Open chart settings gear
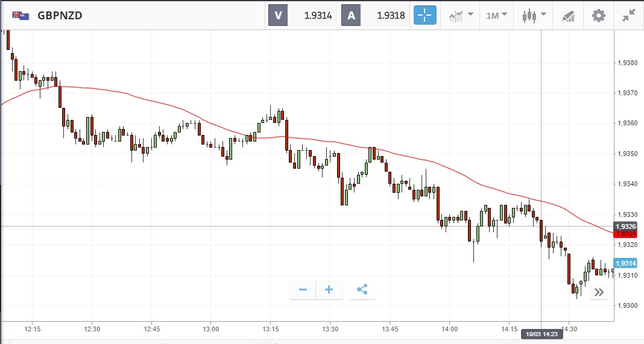Image resolution: width=644 pixels, height=344 pixels. click(x=598, y=16)
